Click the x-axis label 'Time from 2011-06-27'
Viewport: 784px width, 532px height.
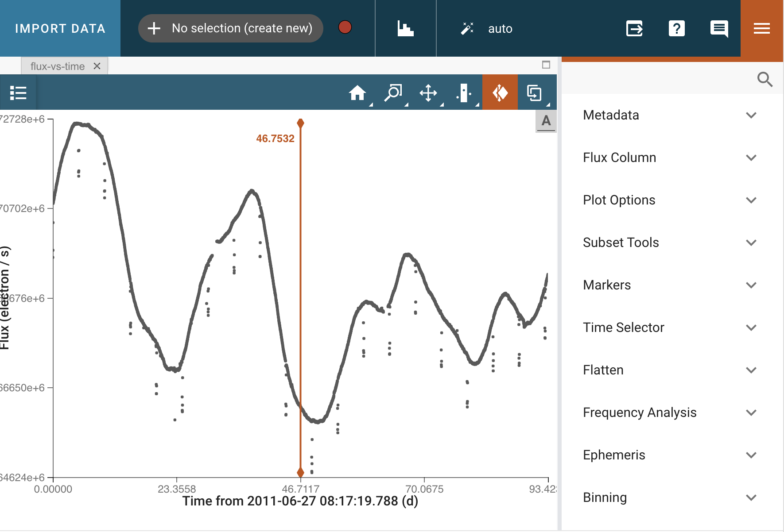[300, 501]
